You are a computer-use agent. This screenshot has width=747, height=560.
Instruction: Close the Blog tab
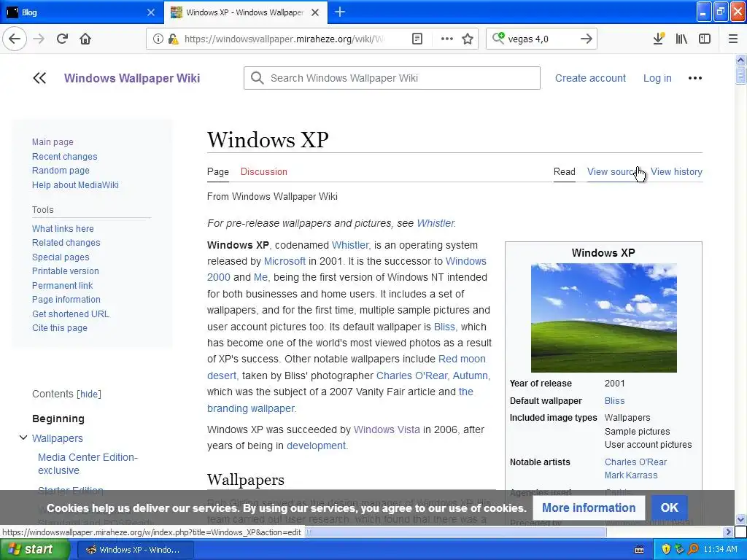coord(151,12)
